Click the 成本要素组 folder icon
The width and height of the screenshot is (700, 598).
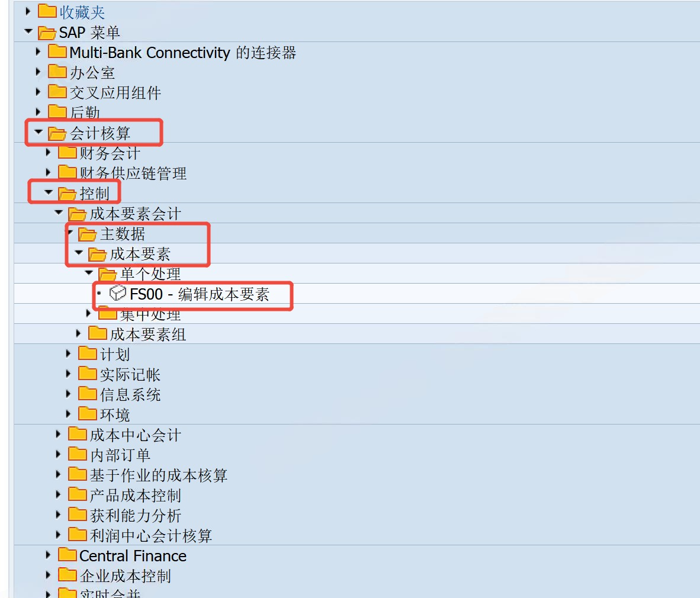tap(98, 333)
